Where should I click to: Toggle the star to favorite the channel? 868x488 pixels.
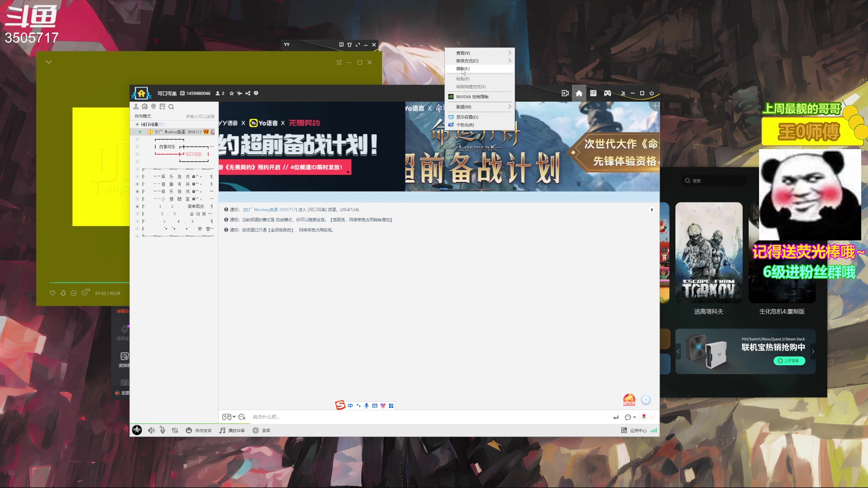coord(231,93)
